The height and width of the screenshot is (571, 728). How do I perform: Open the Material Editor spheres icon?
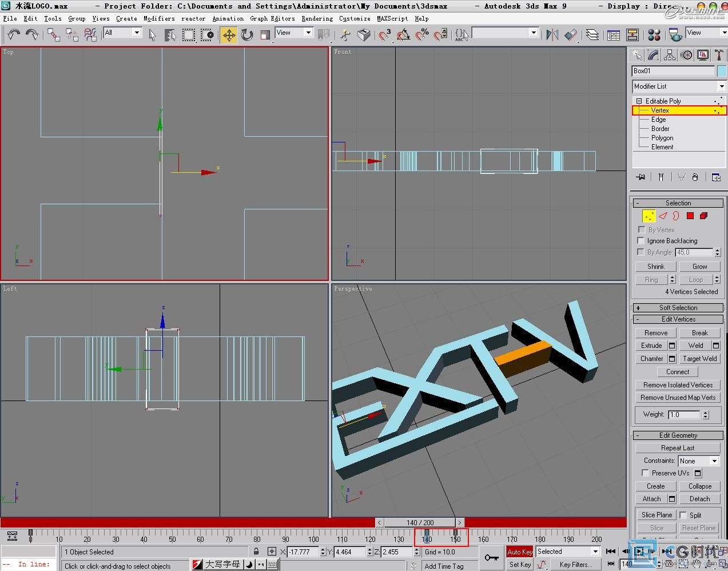coord(654,35)
